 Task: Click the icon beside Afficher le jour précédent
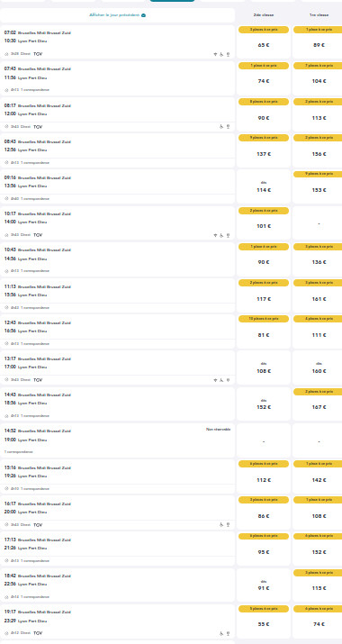pos(143,15)
